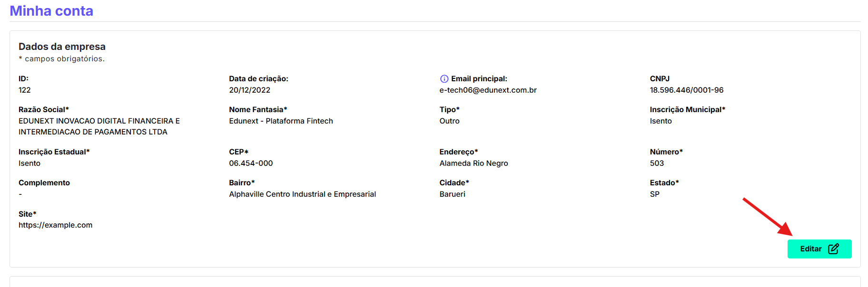This screenshot has height=287, width=868.
Task: Click the Número value 503
Action: click(657, 163)
